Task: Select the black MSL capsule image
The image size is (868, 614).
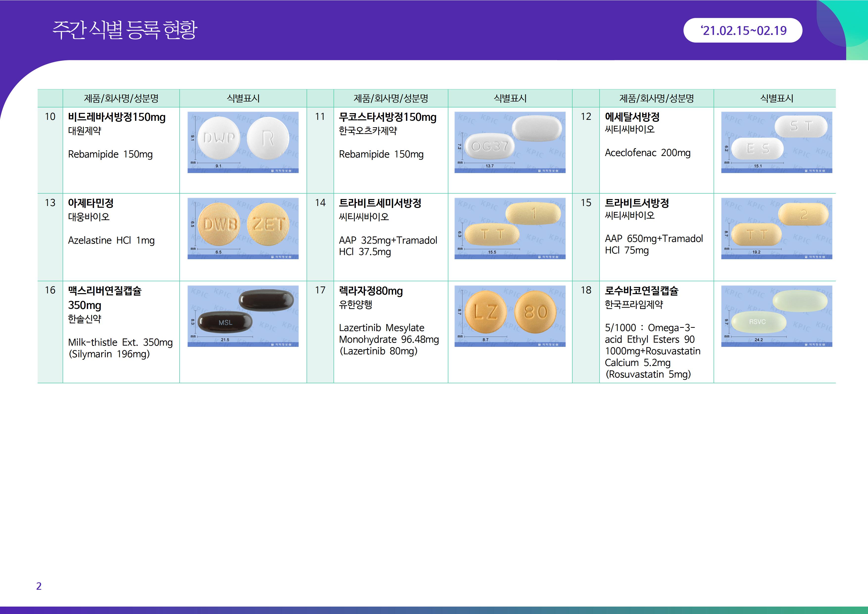Action: tap(243, 316)
